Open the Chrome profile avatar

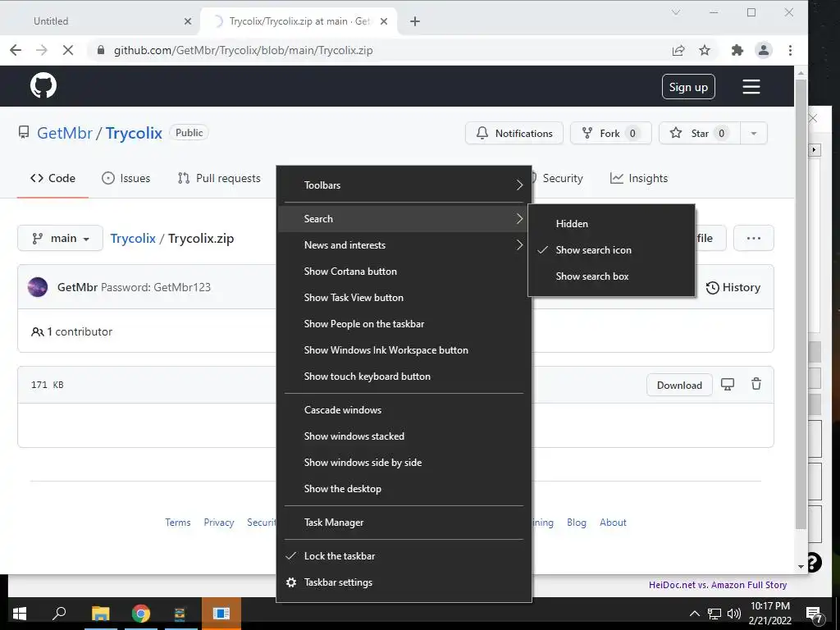pos(764,50)
